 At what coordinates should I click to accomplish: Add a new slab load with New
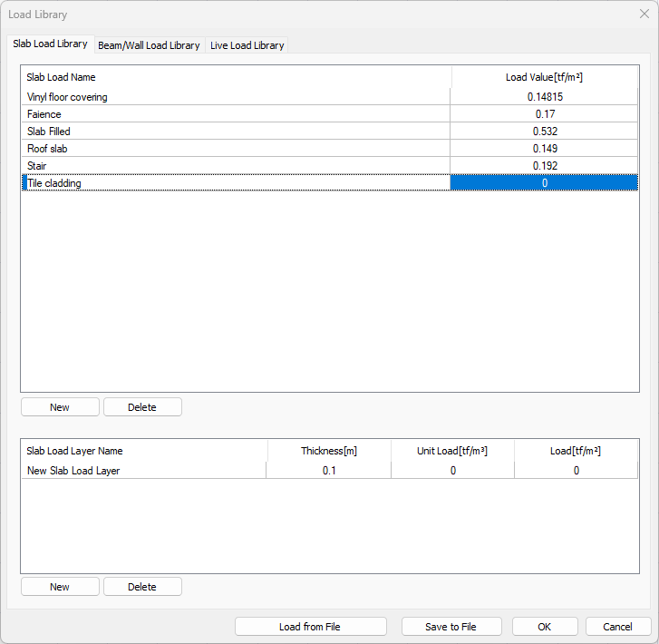pos(60,407)
